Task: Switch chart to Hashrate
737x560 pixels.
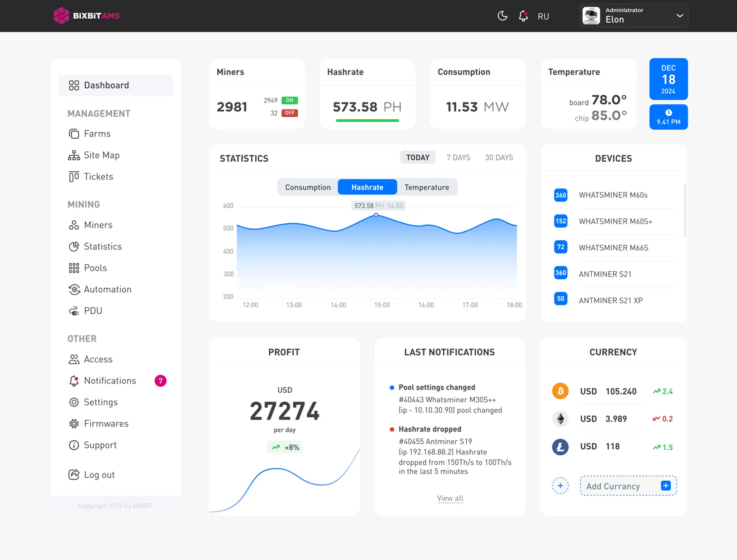Action: [x=367, y=187]
